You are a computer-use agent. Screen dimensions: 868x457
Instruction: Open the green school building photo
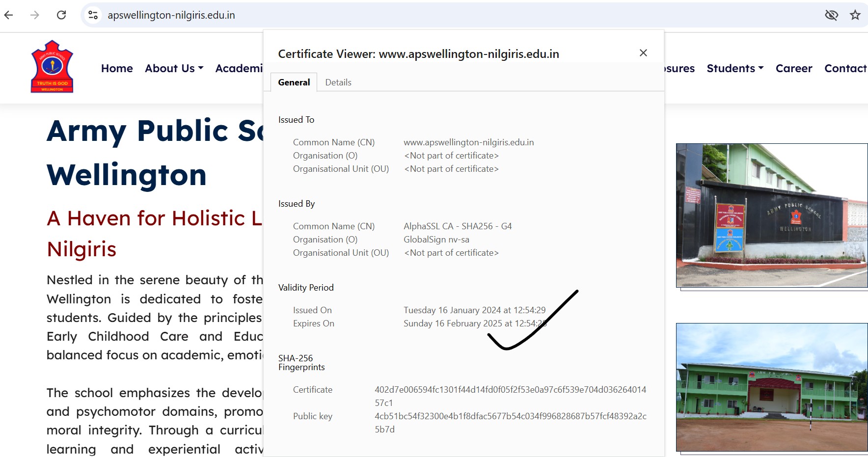click(x=771, y=387)
